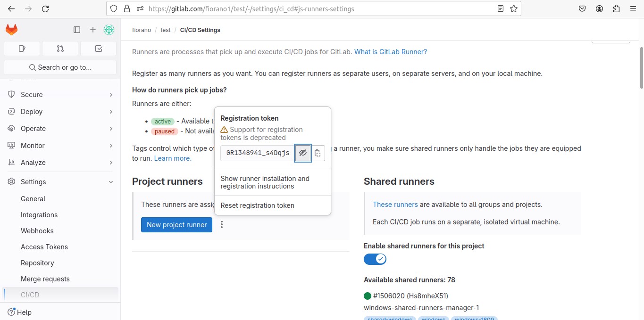Click the windows-shared-runners-manager-1 text
The width and height of the screenshot is (644, 320).
click(x=421, y=308)
